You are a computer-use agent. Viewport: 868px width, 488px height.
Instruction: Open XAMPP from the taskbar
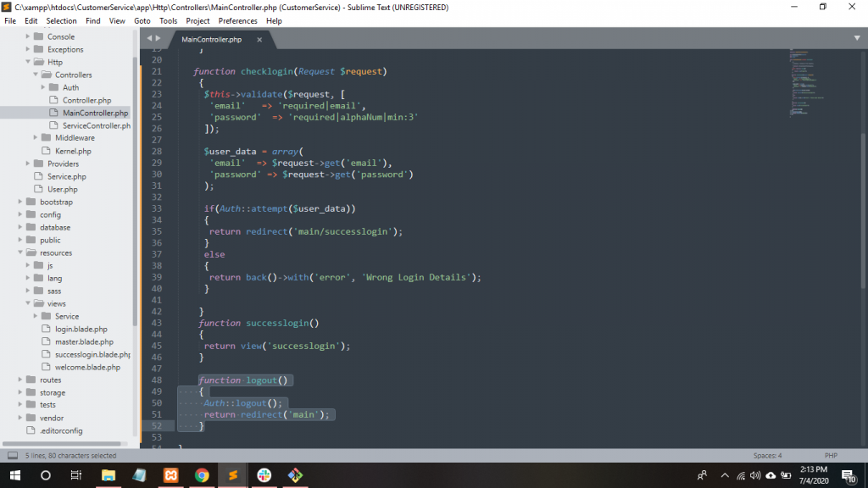(x=170, y=475)
